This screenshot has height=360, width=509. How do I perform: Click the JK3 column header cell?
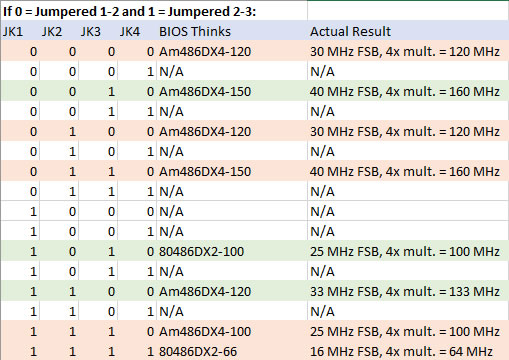click(x=98, y=31)
